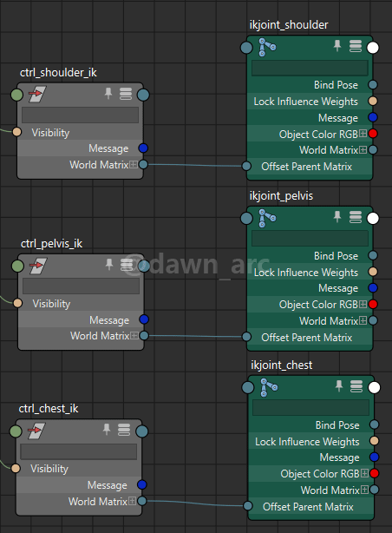Pin the ctrl_shoulder_ik node
Viewport: 392px width, 533px height.
pyautogui.click(x=108, y=94)
